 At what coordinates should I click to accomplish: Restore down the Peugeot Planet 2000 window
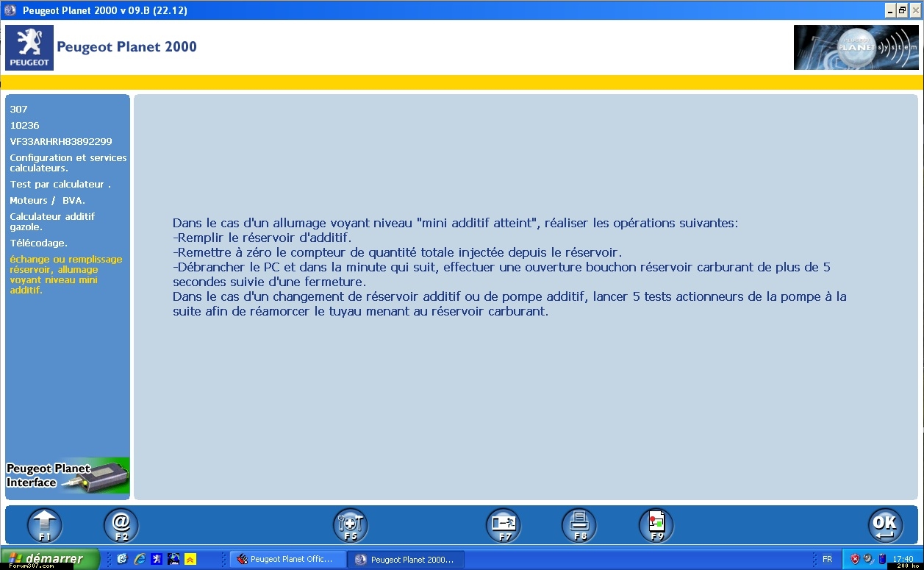coord(903,10)
